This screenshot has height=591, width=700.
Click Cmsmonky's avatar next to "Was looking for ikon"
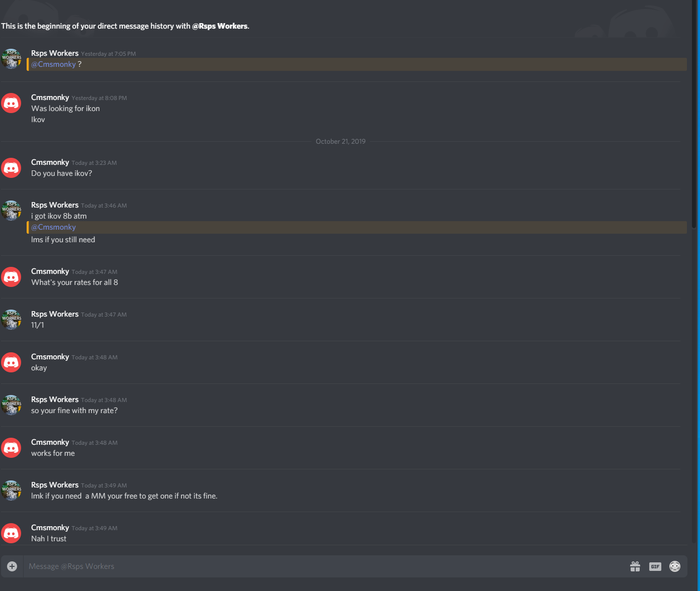11,103
